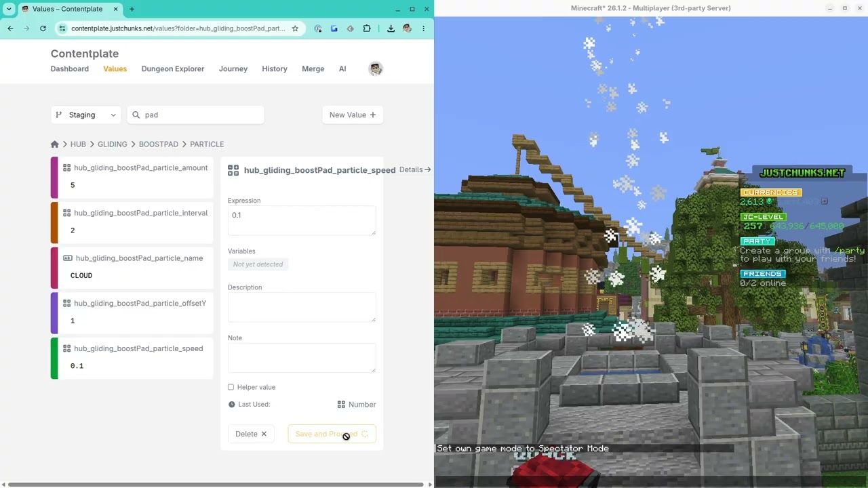Viewport: 868px width, 488px height.
Task: Select the hub_gliding_boostPad_particle_amount value card
Action: click(x=132, y=178)
